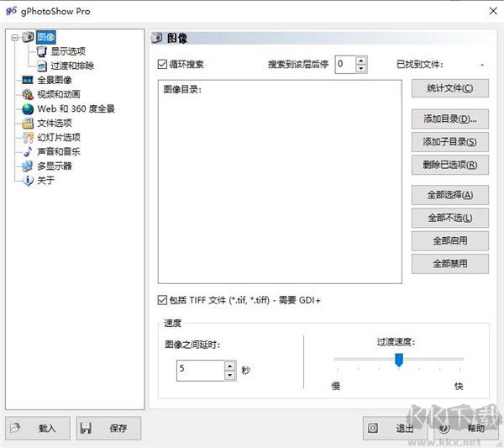
Task: Click the 添加目录(D)... button
Action: tap(449, 119)
